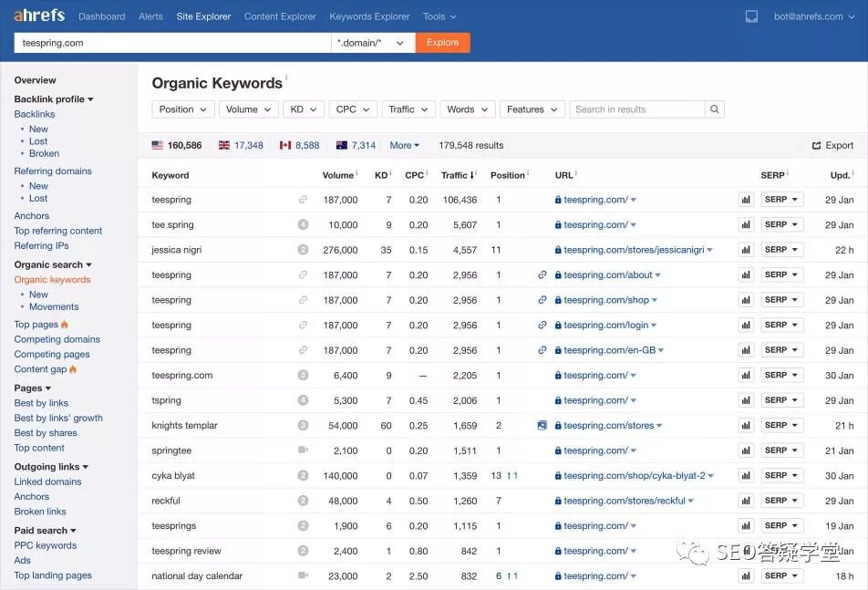
Task: Click the Search in results field
Action: click(x=637, y=109)
